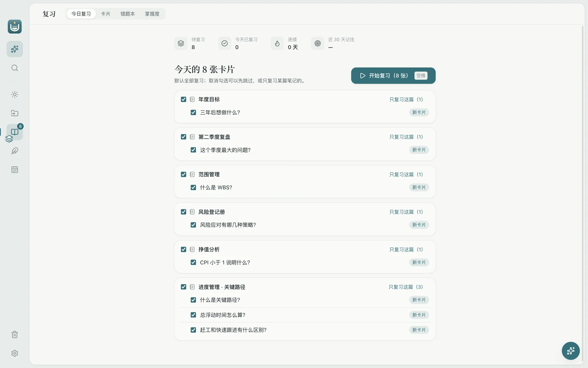
Task: Click 只复习这篇 (1) for 范围管理
Action: tap(406, 175)
